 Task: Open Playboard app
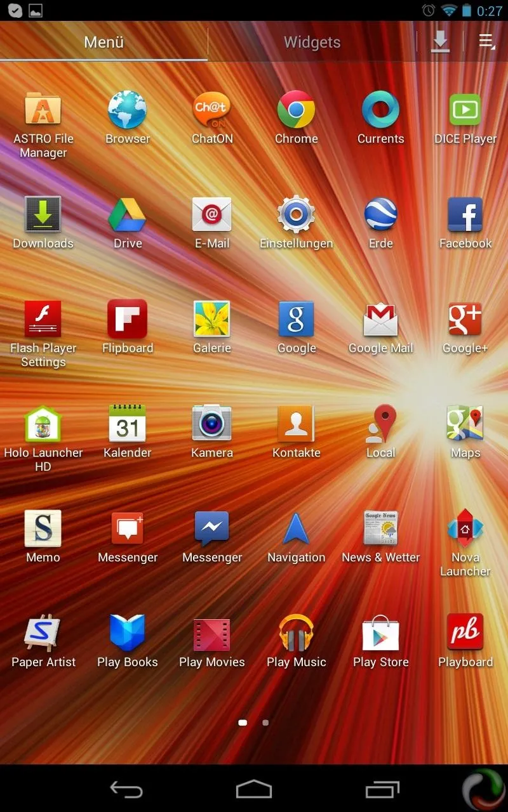click(465, 641)
